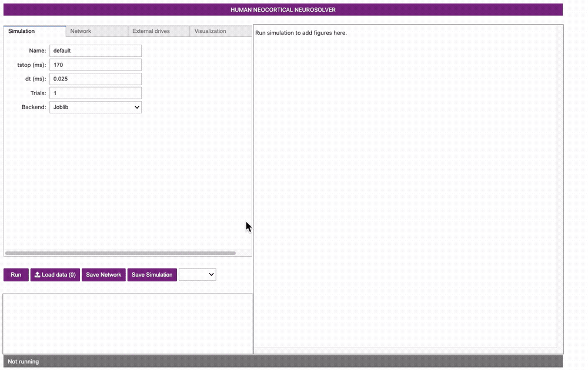Select the Visualization tab
Image resolution: width=588 pixels, height=370 pixels.
point(210,31)
